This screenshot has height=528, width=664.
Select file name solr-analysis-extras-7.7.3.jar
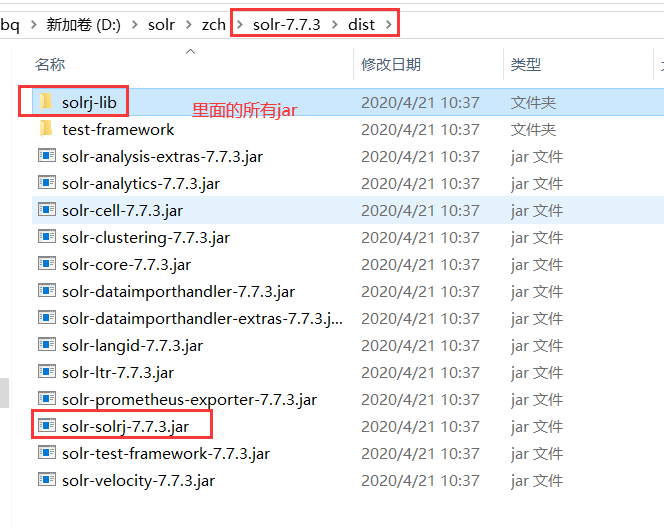[162, 157]
